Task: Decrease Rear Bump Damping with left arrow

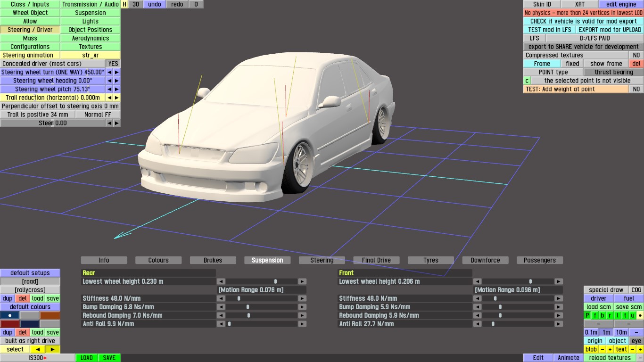Action: pos(220,307)
